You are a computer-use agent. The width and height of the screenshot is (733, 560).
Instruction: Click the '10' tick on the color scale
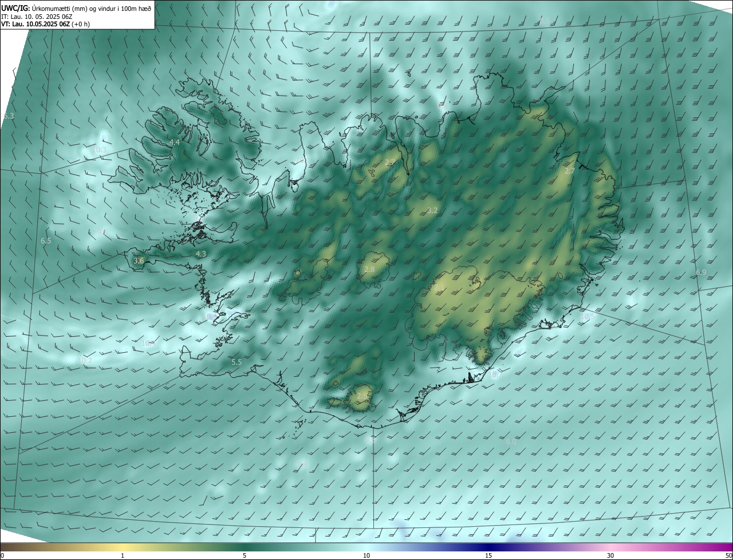click(366, 555)
